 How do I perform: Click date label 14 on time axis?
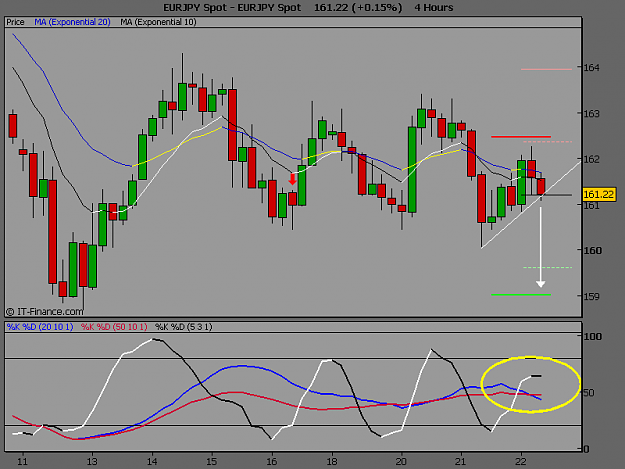coord(152,462)
